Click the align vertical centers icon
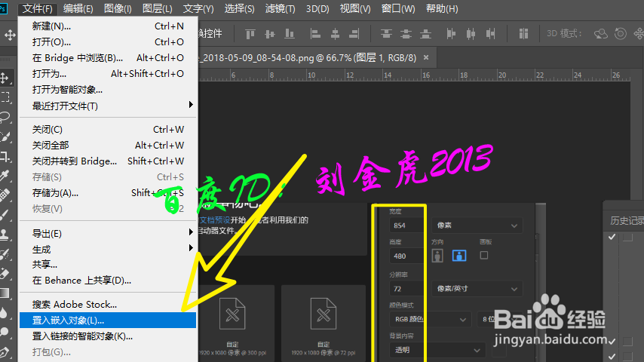Screen dimensions: 644x362 270,34
